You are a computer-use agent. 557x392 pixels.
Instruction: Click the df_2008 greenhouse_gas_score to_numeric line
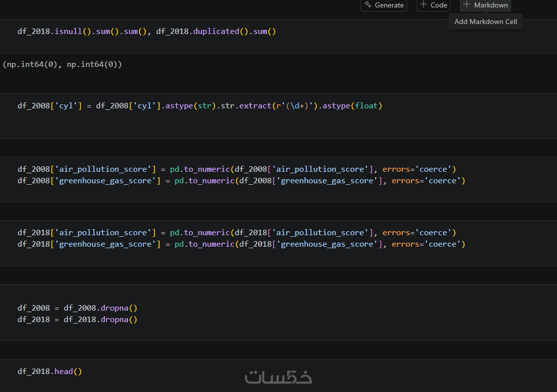coord(241,181)
